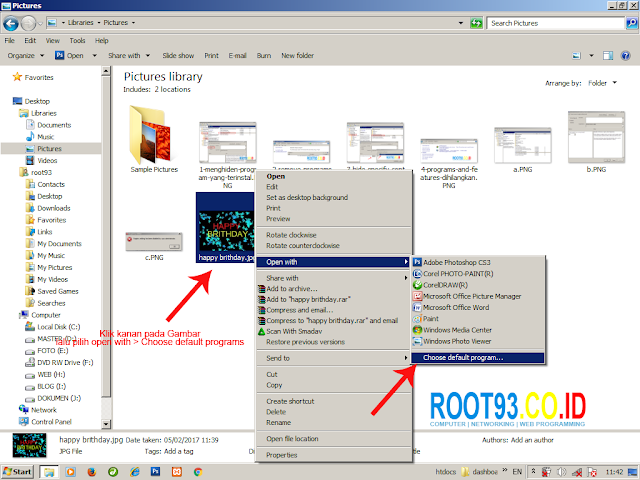The image size is (640, 480).
Task: Click the navigation pane scroll down arrow
Action: pyautogui.click(x=106, y=424)
